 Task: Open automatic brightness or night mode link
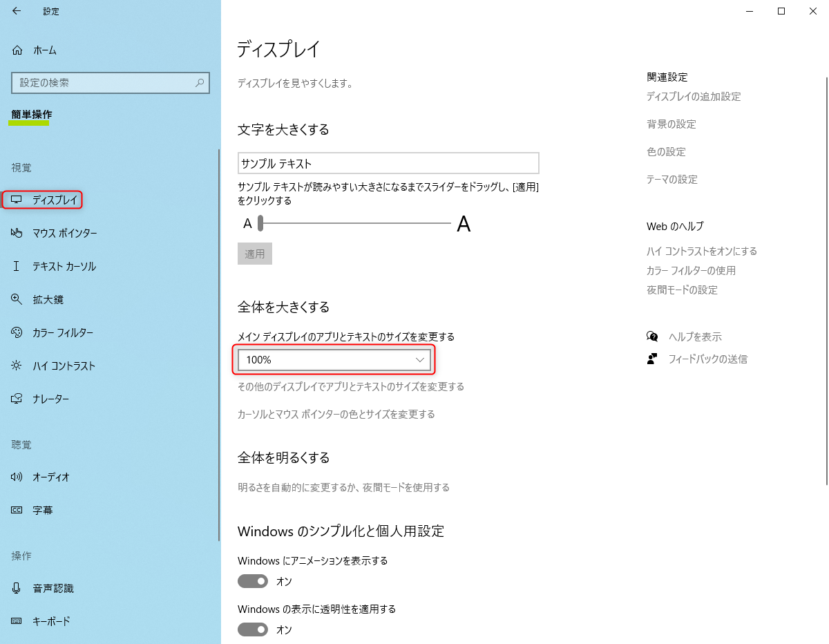pyautogui.click(x=343, y=488)
